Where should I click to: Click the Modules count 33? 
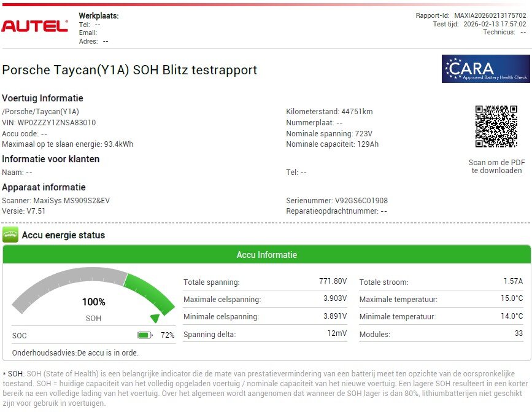point(519,333)
